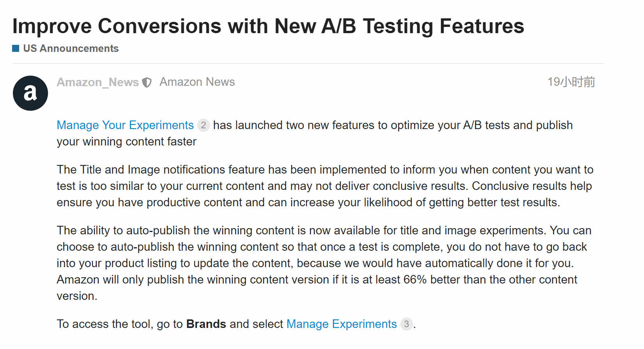Click the Amazon_News round avatar icon
This screenshot has height=349, width=644.
pos(30,93)
